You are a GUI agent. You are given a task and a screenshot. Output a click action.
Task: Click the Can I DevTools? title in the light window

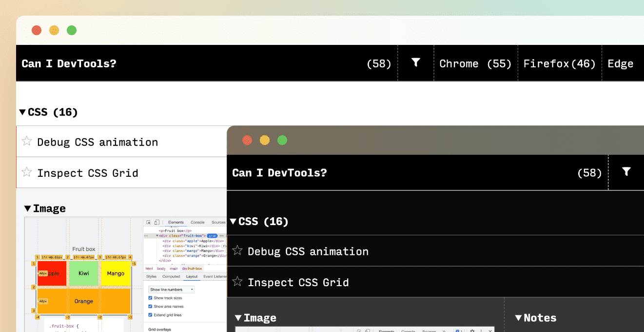(x=69, y=63)
